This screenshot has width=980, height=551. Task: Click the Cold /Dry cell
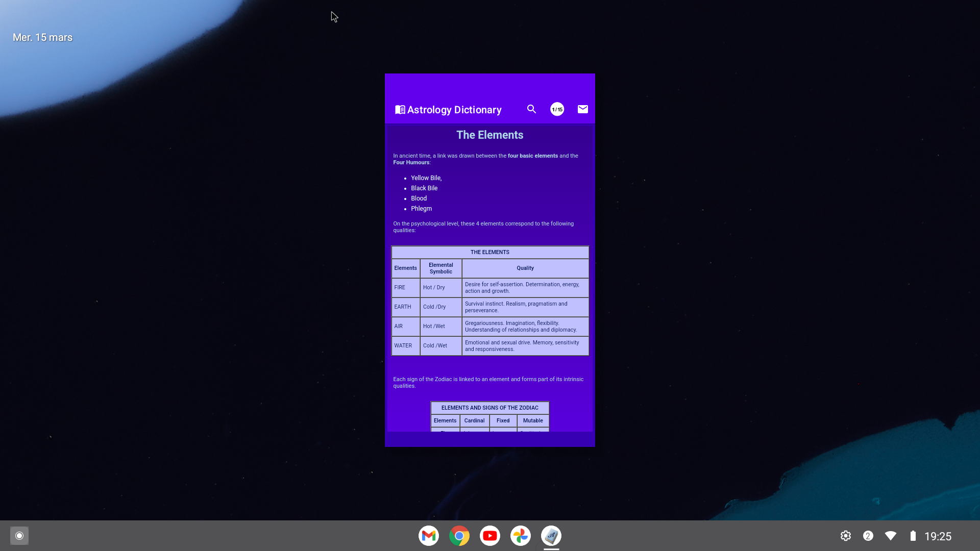click(441, 307)
